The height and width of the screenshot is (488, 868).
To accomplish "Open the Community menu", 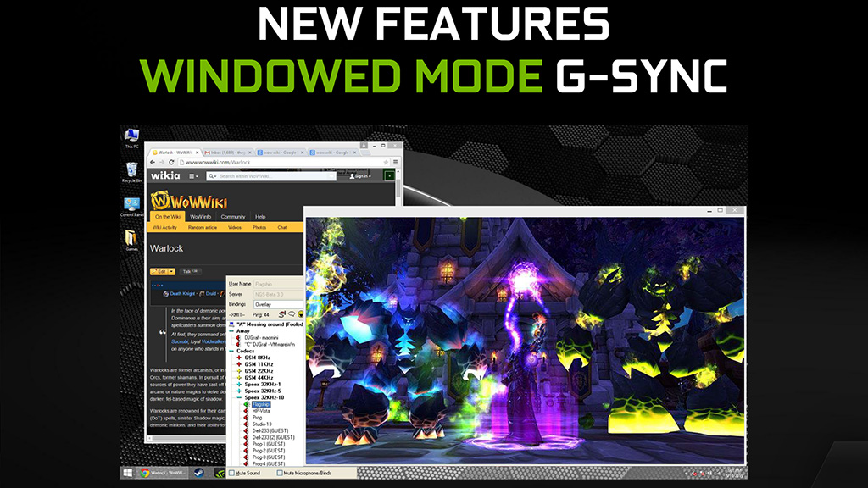I will [x=232, y=217].
